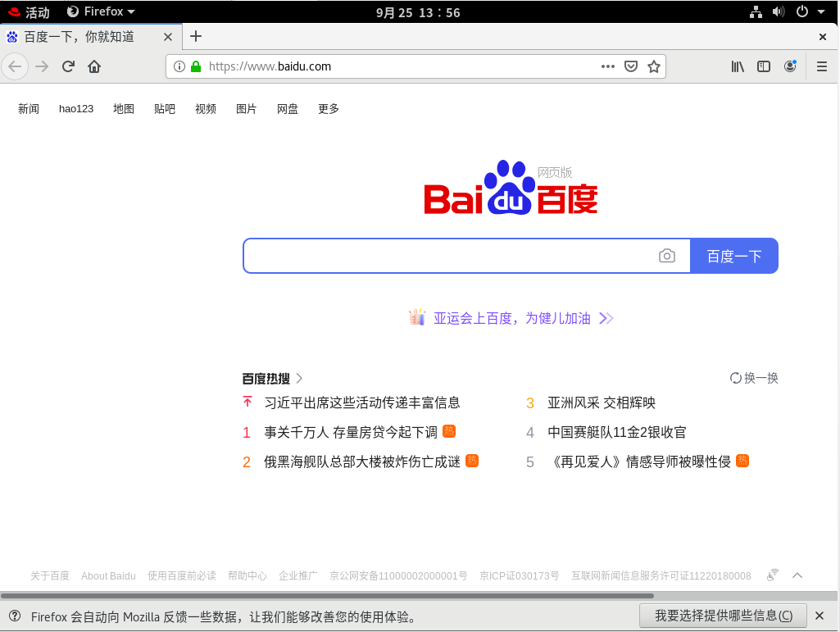
Task: Open the 图片 images link
Action: pyautogui.click(x=247, y=109)
